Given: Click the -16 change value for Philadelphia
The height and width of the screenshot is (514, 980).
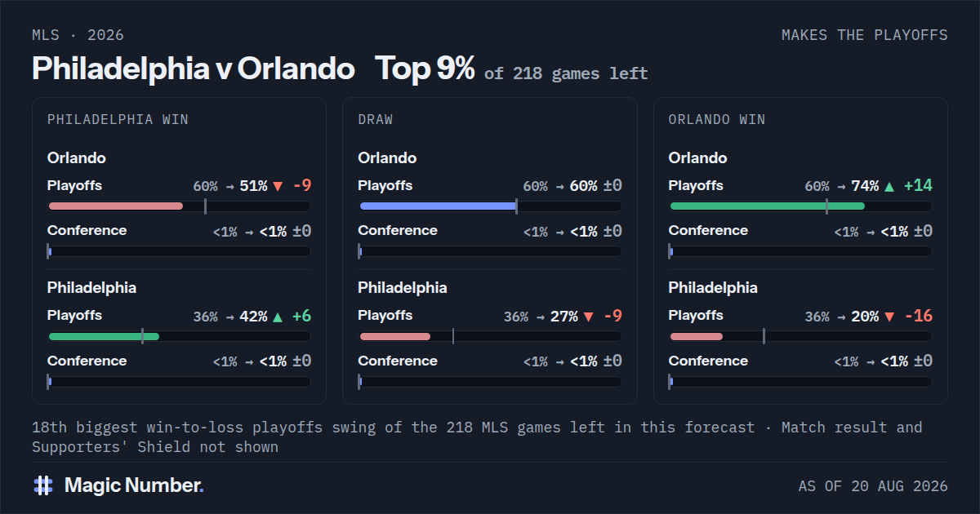Looking at the screenshot, I should tap(918, 316).
